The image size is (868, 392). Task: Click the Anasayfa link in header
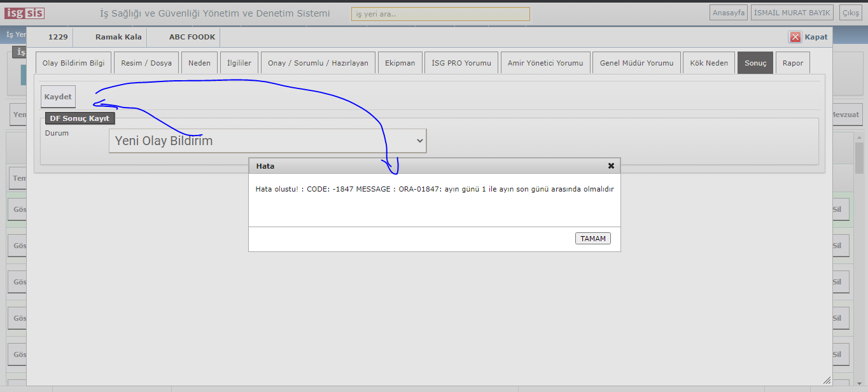[729, 13]
